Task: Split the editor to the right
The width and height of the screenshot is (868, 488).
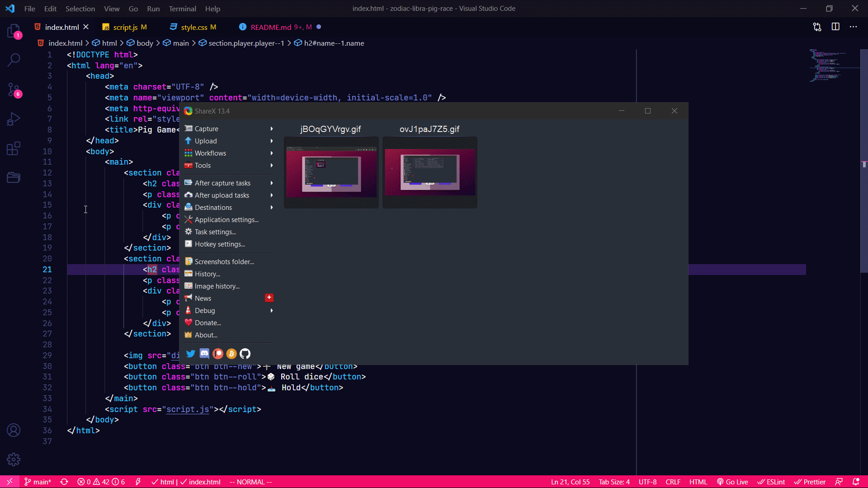Action: [835, 27]
